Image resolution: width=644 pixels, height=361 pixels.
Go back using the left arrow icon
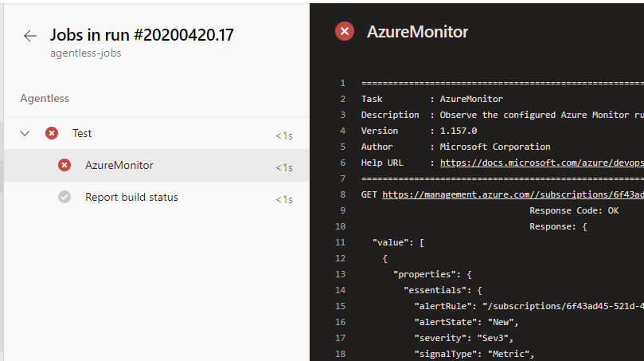[30, 36]
